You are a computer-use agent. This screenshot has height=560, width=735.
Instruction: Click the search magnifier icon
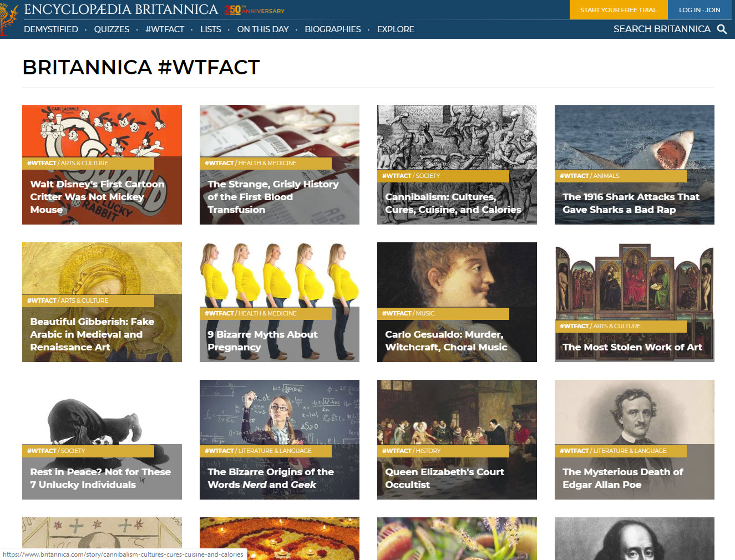coord(722,29)
